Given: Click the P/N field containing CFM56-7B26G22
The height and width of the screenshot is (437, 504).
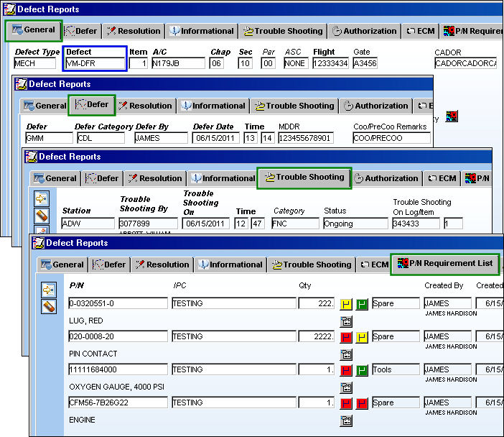Looking at the screenshot, I should click(118, 402).
